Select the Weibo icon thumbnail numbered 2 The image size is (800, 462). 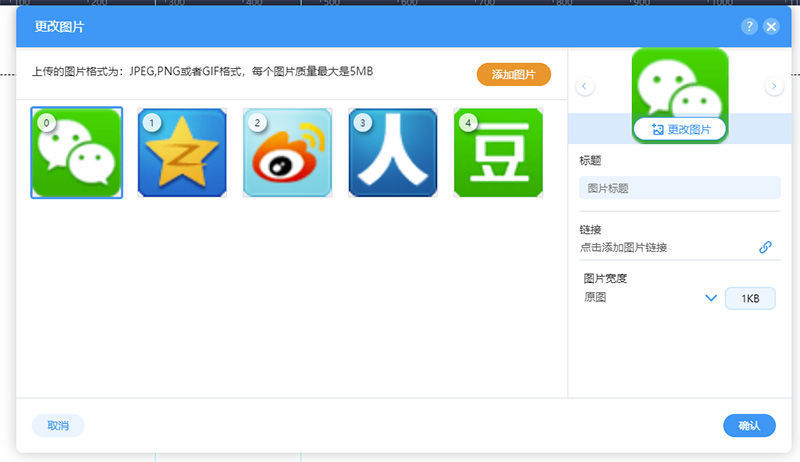click(x=287, y=152)
